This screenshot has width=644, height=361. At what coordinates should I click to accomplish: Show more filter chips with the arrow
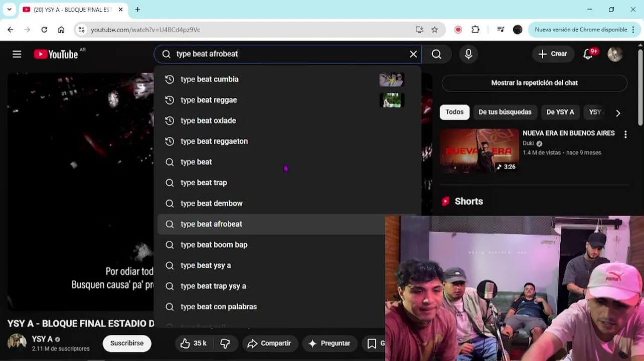coord(618,113)
